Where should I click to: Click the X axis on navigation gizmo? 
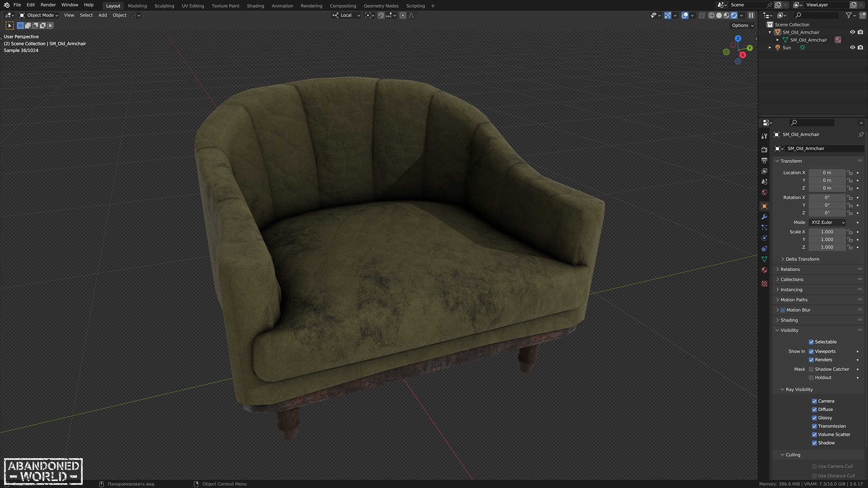pyautogui.click(x=742, y=55)
